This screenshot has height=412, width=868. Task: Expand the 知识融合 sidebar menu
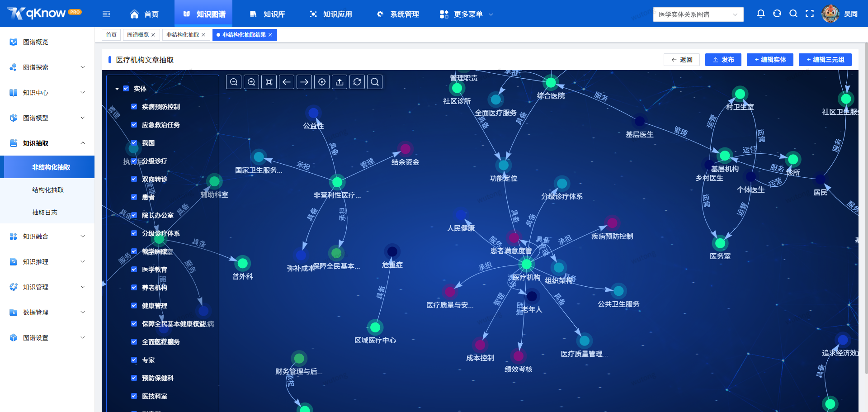[x=47, y=237]
